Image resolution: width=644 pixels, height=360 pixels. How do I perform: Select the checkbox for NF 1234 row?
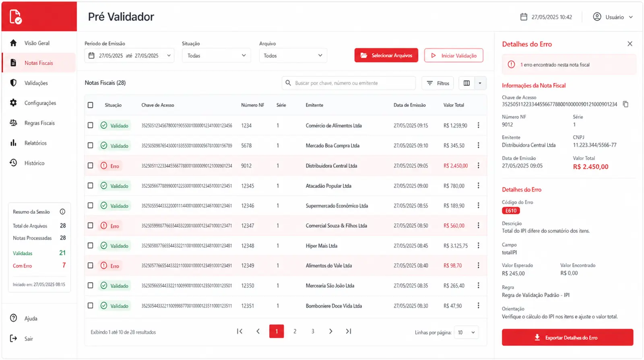coord(90,125)
